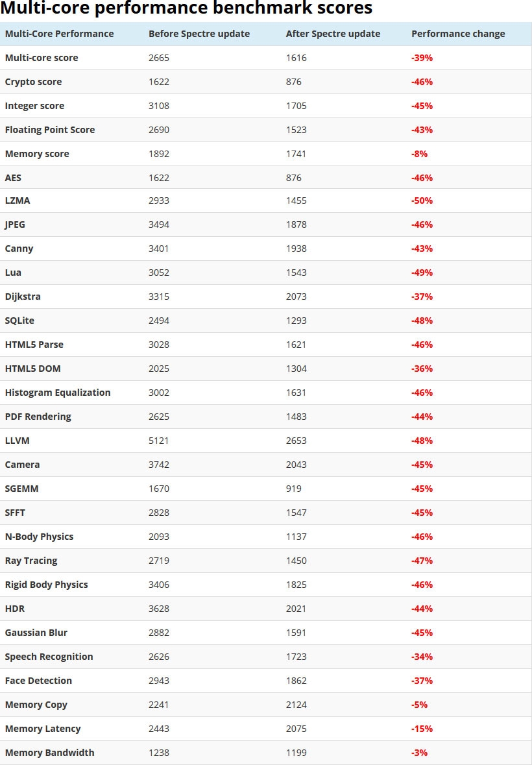Select the "LZMA" row label

click(18, 200)
